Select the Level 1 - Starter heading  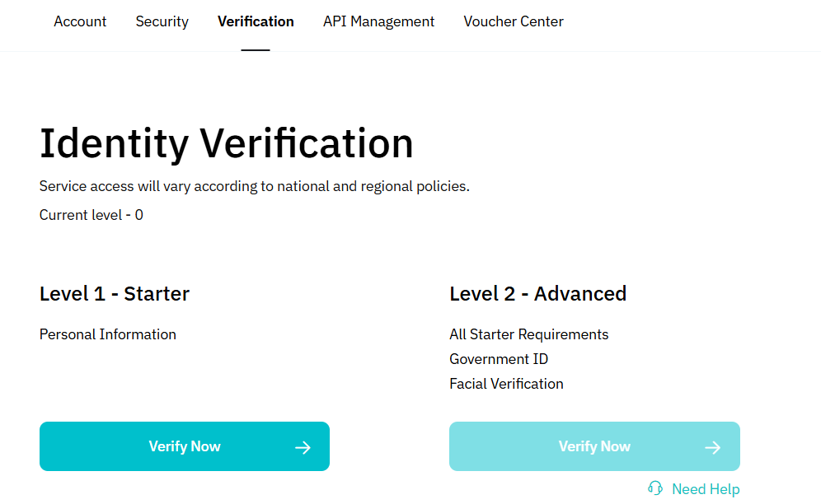[114, 293]
